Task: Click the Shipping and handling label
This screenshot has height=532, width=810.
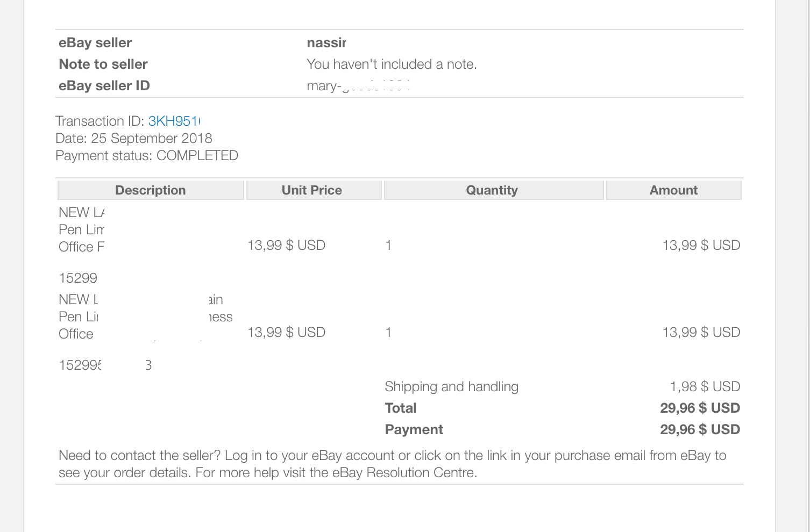Action: coord(452,387)
